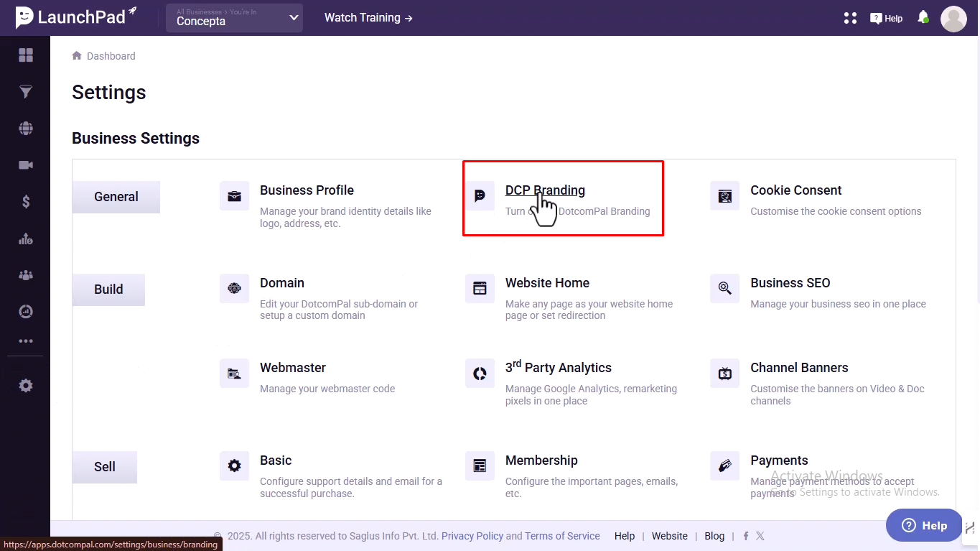The image size is (980, 551).
Task: Click the Business Profile briefcase icon
Action: click(234, 196)
